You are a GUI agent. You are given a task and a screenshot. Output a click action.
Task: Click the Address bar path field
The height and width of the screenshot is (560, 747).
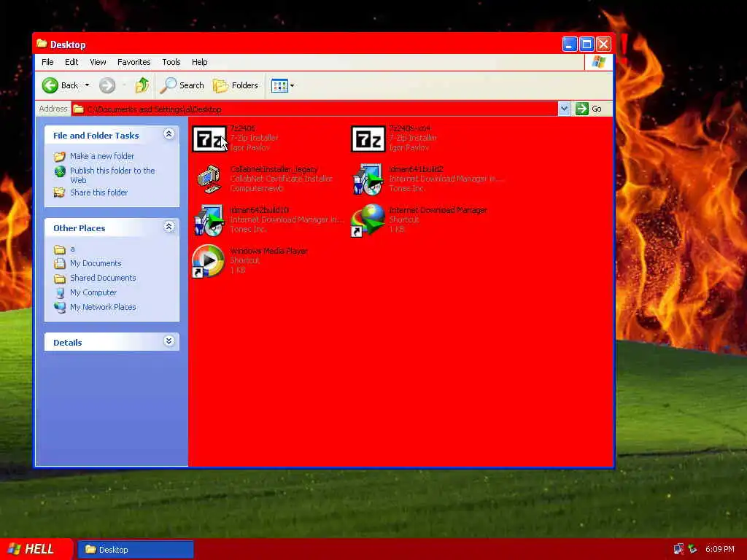coord(314,109)
